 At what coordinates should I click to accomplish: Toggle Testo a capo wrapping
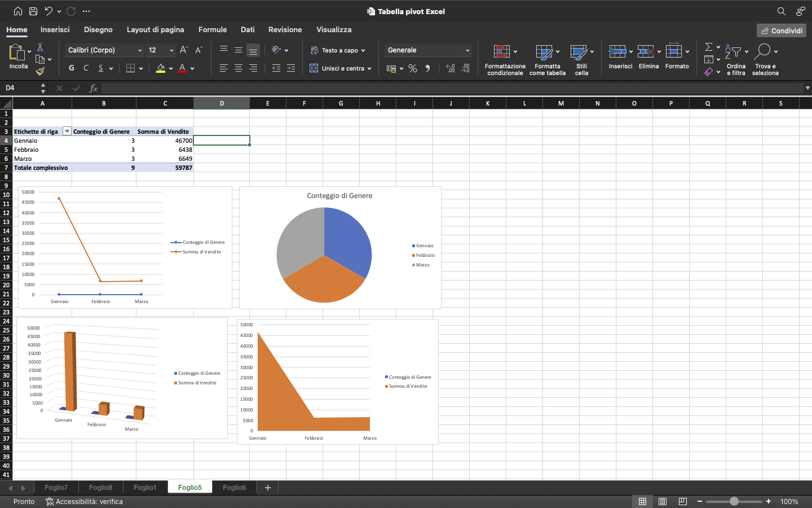pyautogui.click(x=337, y=50)
